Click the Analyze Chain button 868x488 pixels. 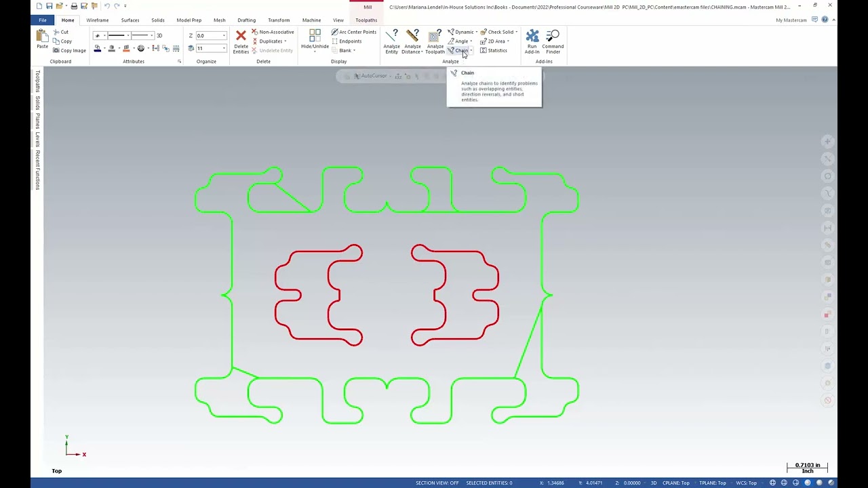click(x=458, y=51)
